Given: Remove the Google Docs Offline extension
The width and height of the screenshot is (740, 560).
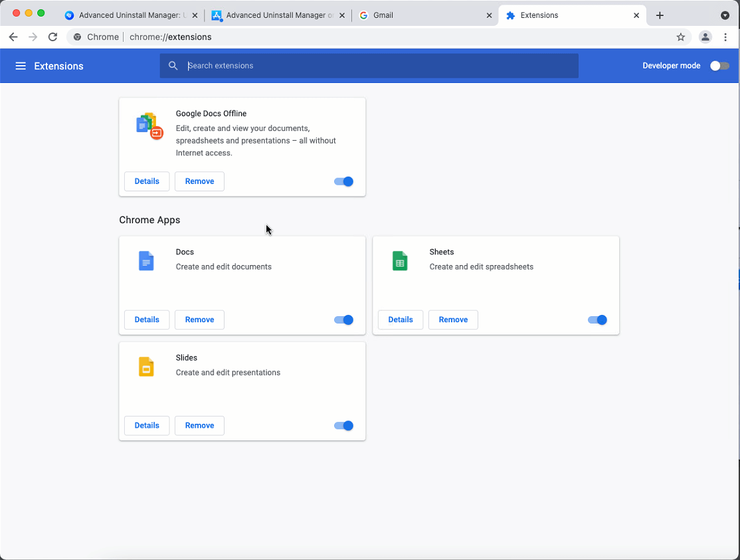Looking at the screenshot, I should click(199, 181).
